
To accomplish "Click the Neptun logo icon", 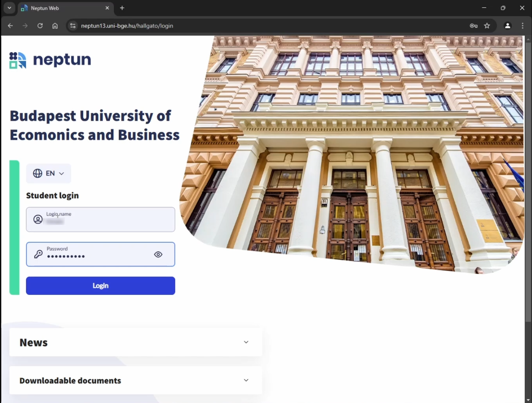I will point(18,60).
